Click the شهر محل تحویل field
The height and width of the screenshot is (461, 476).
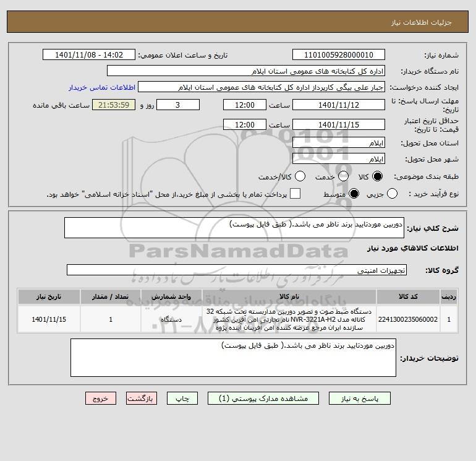point(339,158)
